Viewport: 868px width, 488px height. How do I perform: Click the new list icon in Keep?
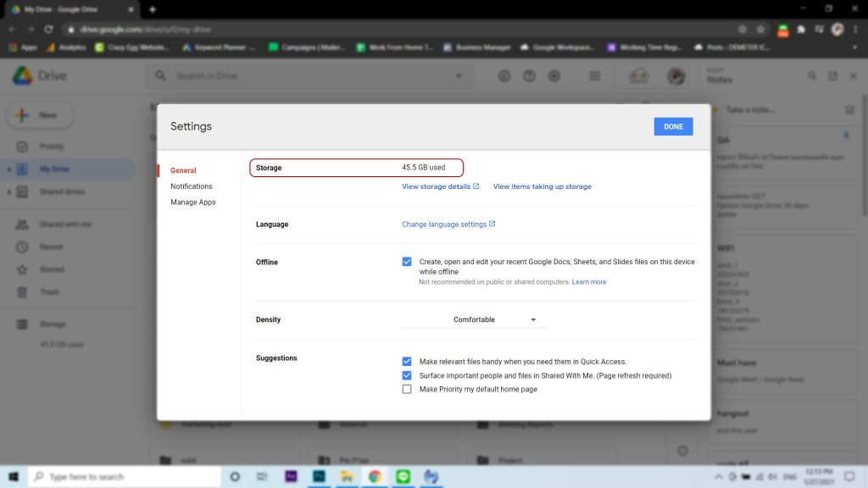tap(849, 110)
